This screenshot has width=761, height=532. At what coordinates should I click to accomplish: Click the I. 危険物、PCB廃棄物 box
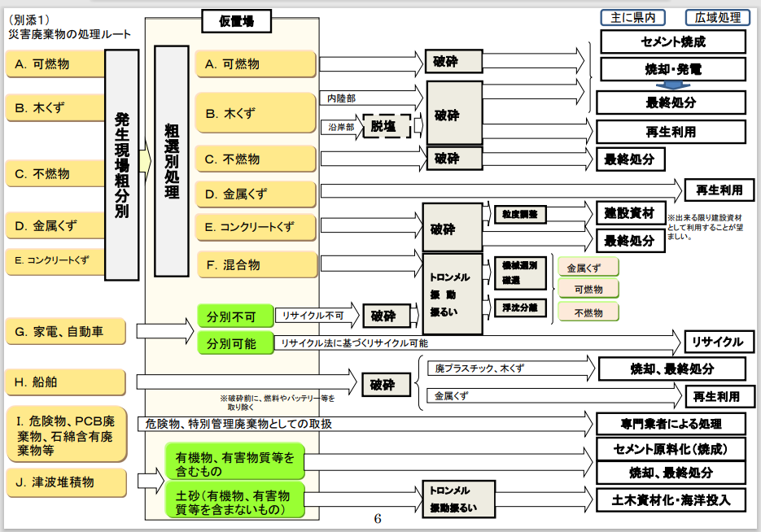pyautogui.click(x=67, y=434)
